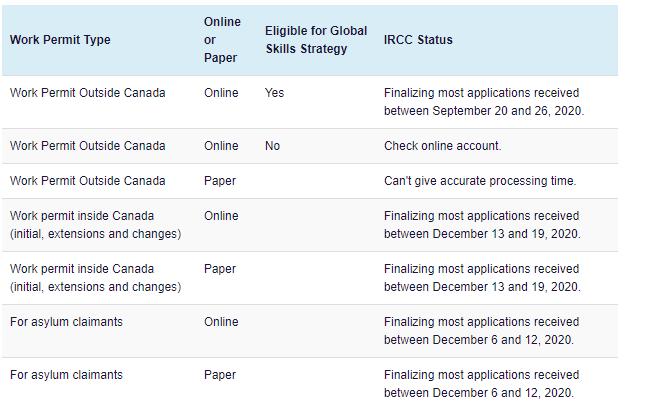Viewport: 653px width, 403px height.
Task: Click the IRCC Status column header
Action: 418,40
